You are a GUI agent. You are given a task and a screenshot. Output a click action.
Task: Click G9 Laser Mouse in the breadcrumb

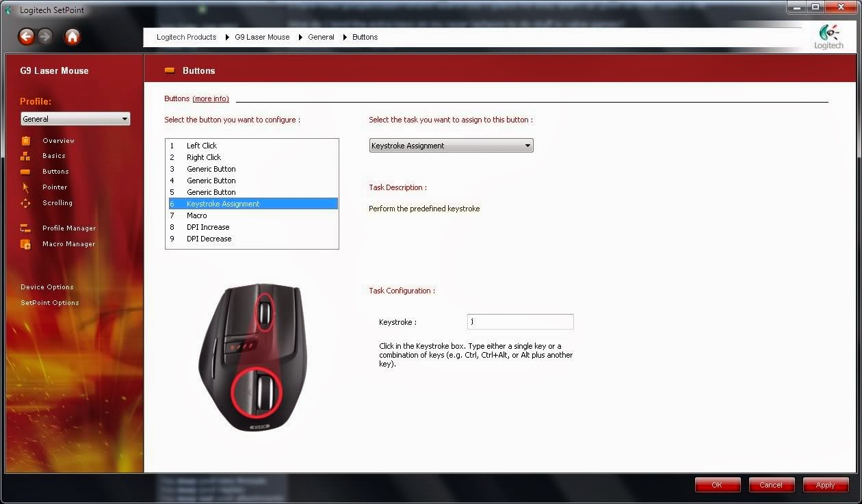click(x=262, y=37)
